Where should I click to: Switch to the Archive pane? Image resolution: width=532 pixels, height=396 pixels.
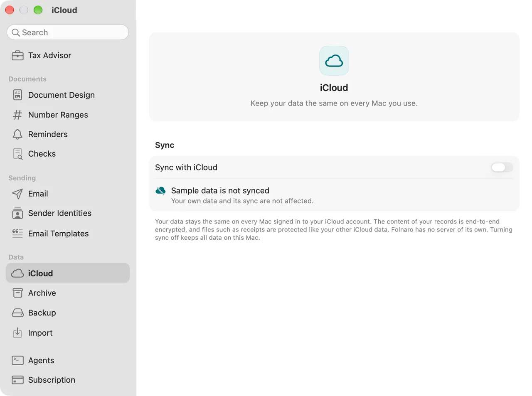pos(68,293)
